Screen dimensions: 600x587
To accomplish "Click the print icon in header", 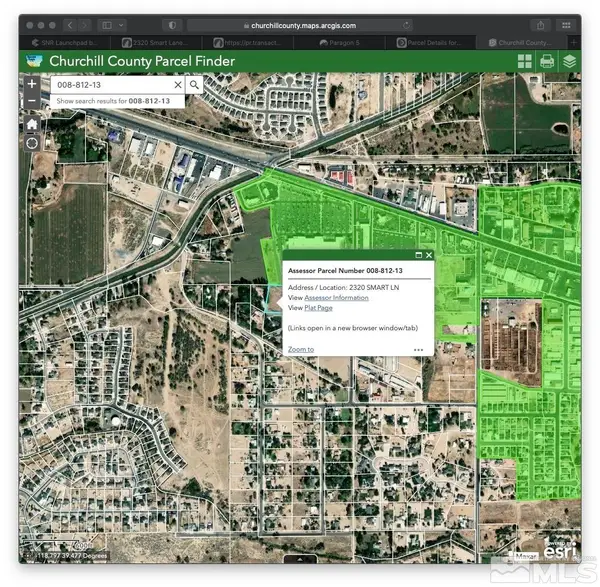I will pos(547,62).
